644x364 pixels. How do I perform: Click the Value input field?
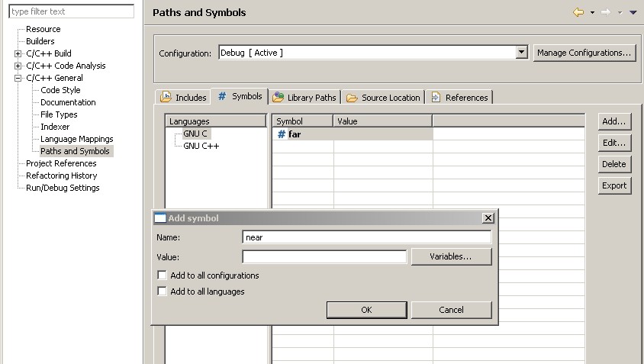tap(324, 256)
